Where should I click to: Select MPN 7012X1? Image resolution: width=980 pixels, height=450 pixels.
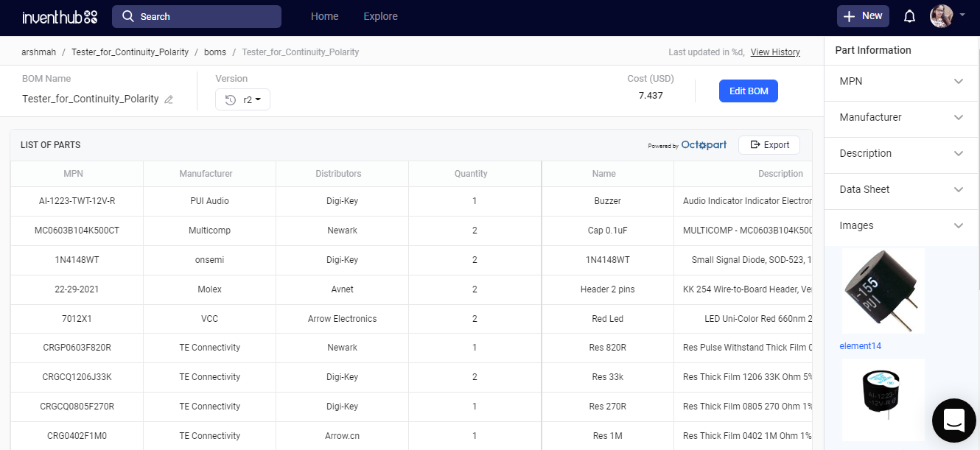[x=77, y=319]
